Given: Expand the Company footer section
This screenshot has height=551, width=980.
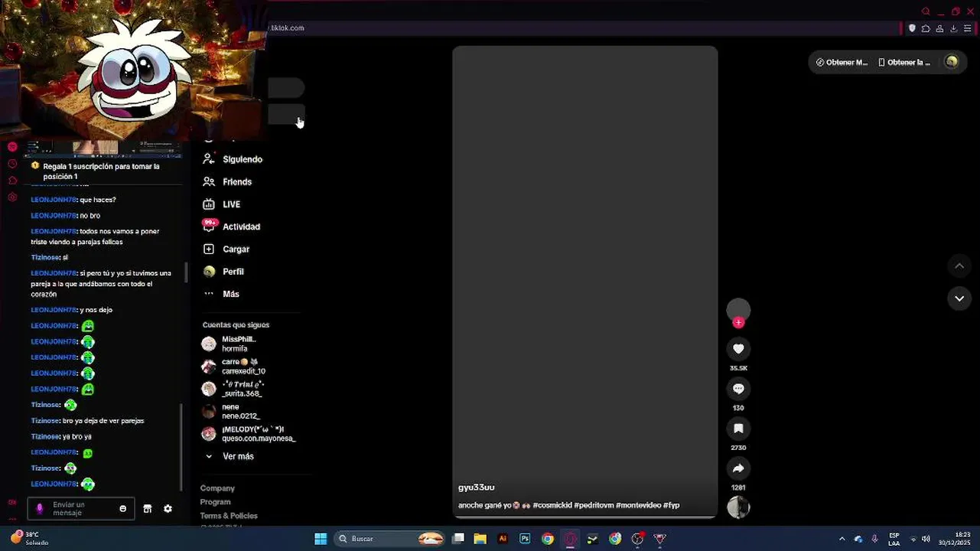Looking at the screenshot, I should pyautogui.click(x=217, y=488).
